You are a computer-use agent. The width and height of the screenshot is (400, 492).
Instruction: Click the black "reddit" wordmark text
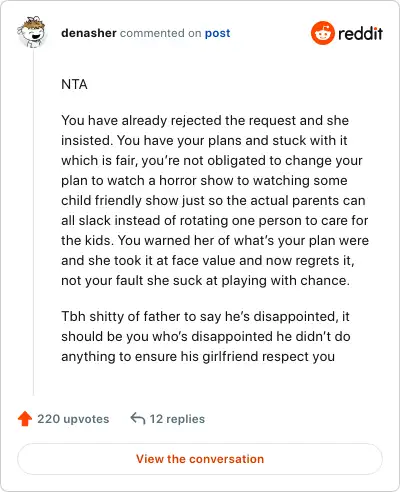[360, 33]
